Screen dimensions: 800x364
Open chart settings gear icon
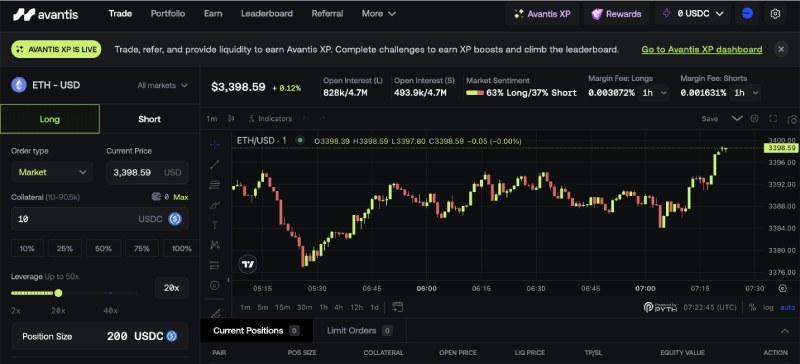coord(755,118)
